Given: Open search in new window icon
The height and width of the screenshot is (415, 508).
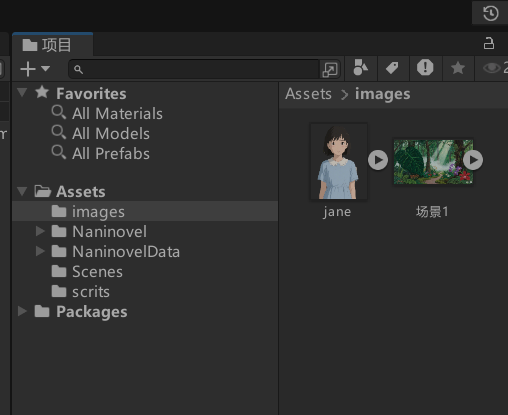Looking at the screenshot, I should (x=330, y=69).
